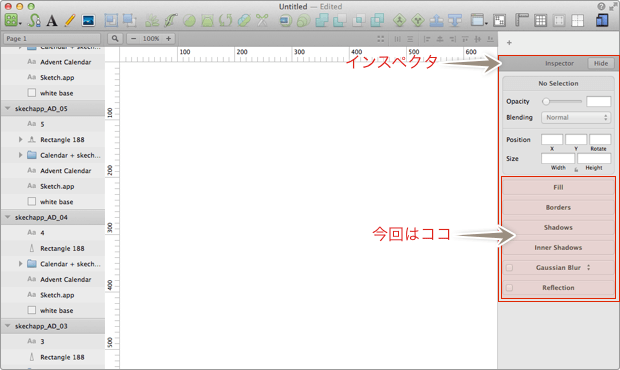The width and height of the screenshot is (620, 370).
Task: Click the Size Height field
Action: coord(594,159)
